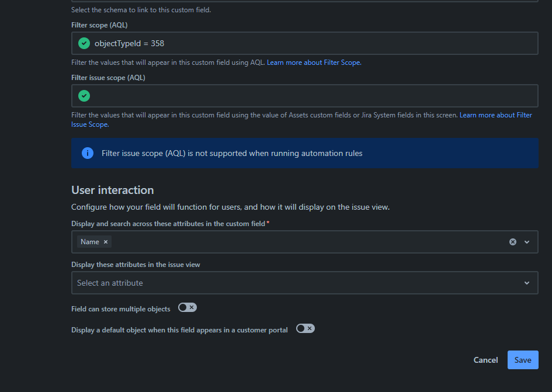Focus the empty Filter issue scope input
The width and height of the screenshot is (552, 392).
tap(304, 96)
